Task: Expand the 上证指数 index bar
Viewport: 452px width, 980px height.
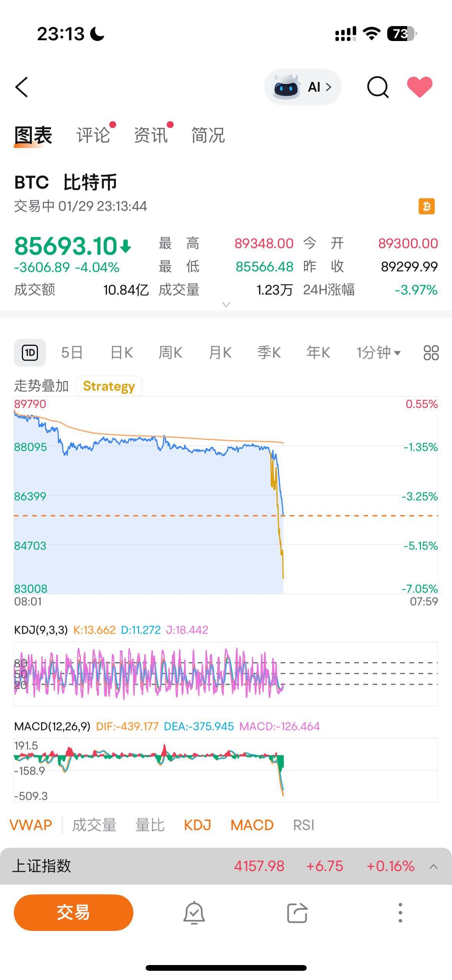Action: 434,867
